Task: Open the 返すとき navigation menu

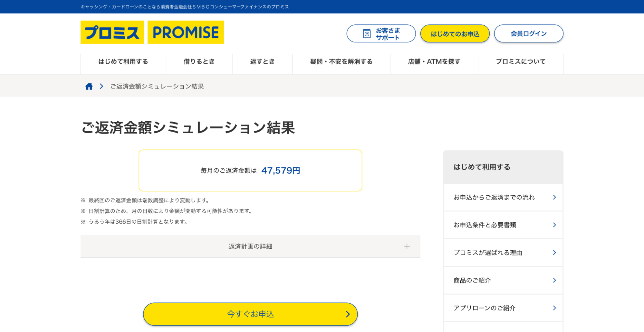Action: click(x=262, y=61)
